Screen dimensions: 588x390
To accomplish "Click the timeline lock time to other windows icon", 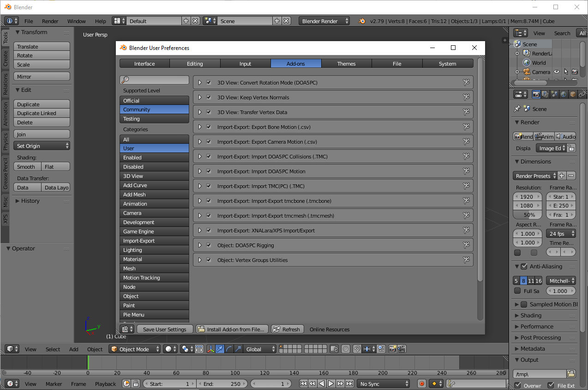I will coord(136,384).
